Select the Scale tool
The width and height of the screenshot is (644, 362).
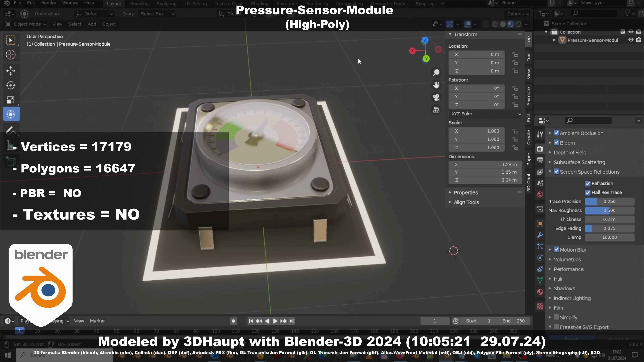coord(11,100)
